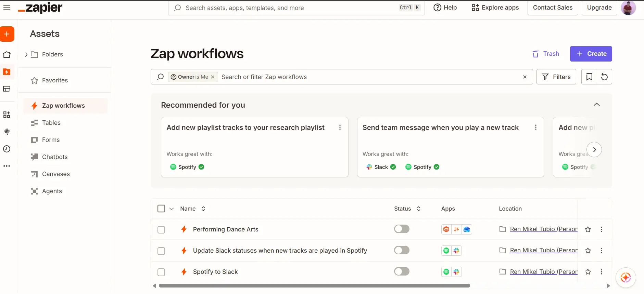Screen dimensions: 644x294
Task: Open the bulk select dropdown arrow
Action: [x=172, y=209]
